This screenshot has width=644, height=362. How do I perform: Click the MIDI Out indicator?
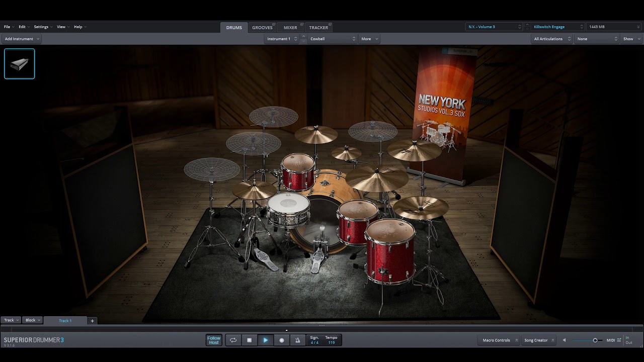(x=629, y=342)
